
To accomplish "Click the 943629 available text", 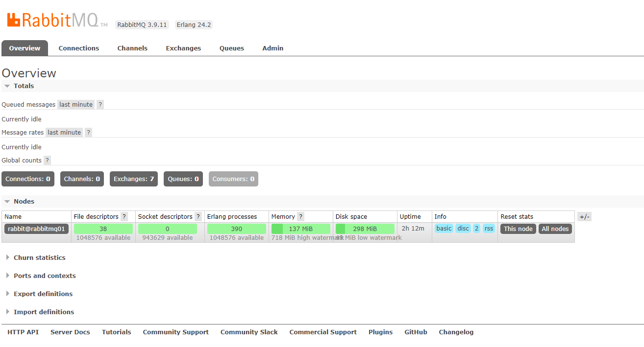I will pyautogui.click(x=168, y=238).
